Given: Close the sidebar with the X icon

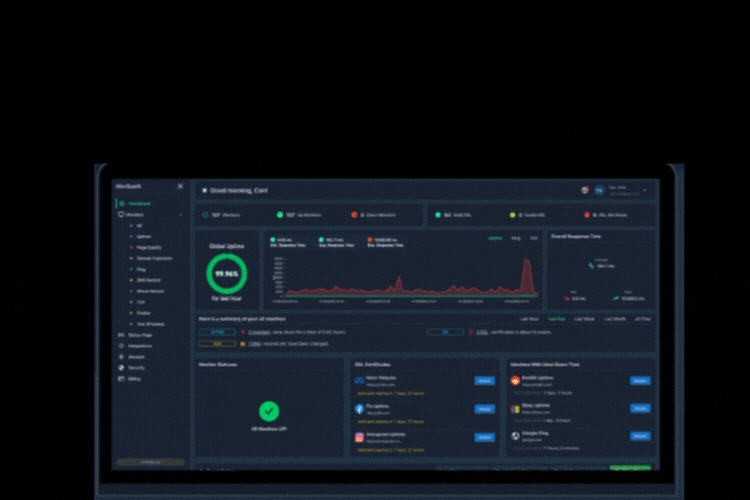Looking at the screenshot, I should click(180, 186).
